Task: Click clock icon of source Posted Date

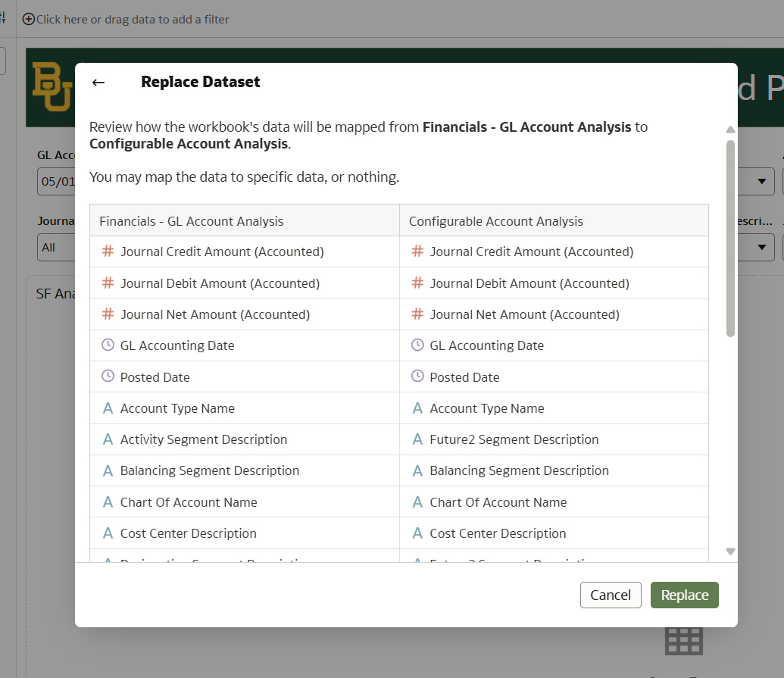Action: [108, 376]
